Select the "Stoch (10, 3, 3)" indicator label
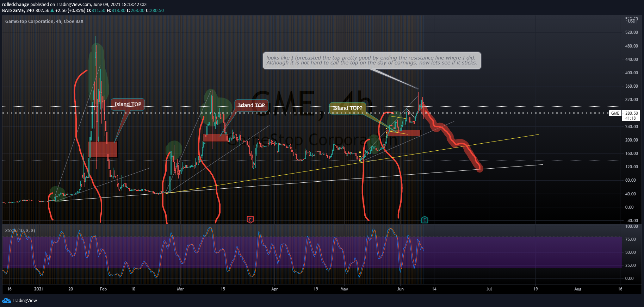 coord(20,231)
